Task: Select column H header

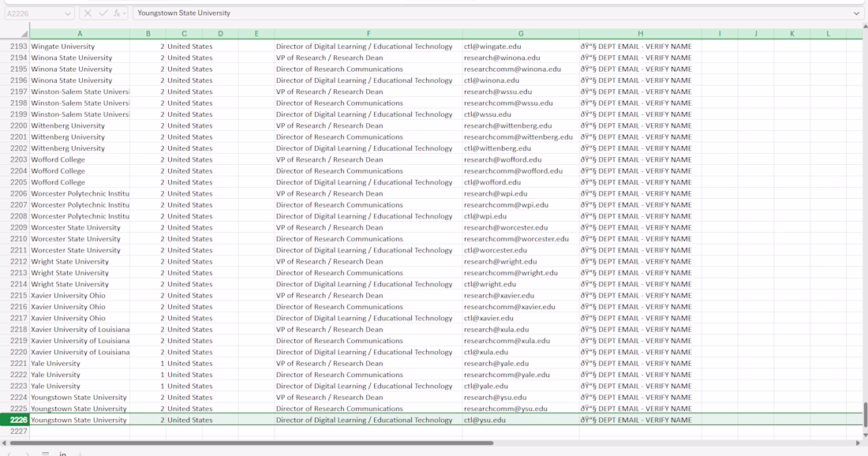Action: coord(641,34)
